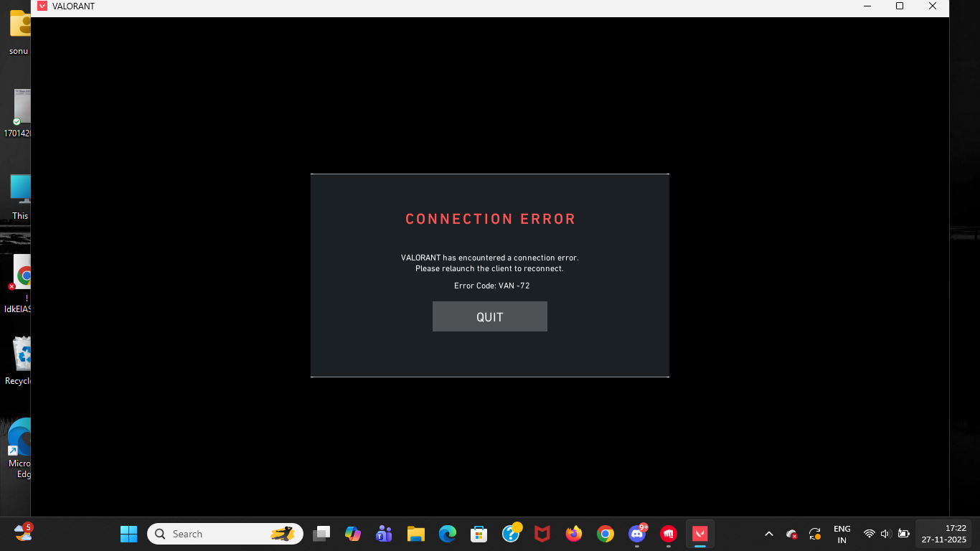Open Google Chrome from the taskbar
This screenshot has width=980, height=551.
pyautogui.click(x=606, y=534)
